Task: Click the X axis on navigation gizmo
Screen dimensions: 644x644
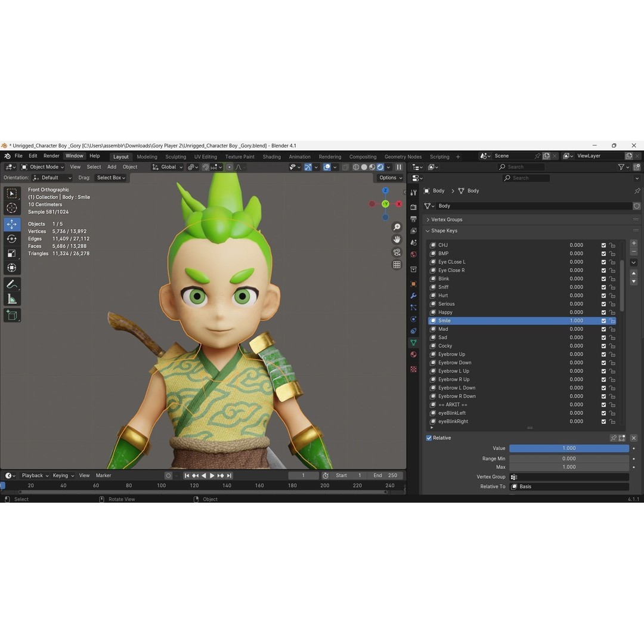Action: tap(398, 204)
